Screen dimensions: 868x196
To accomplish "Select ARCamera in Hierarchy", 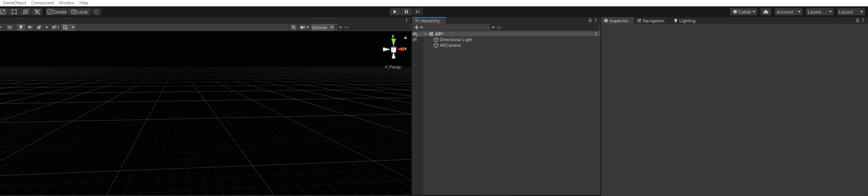I will pos(450,45).
